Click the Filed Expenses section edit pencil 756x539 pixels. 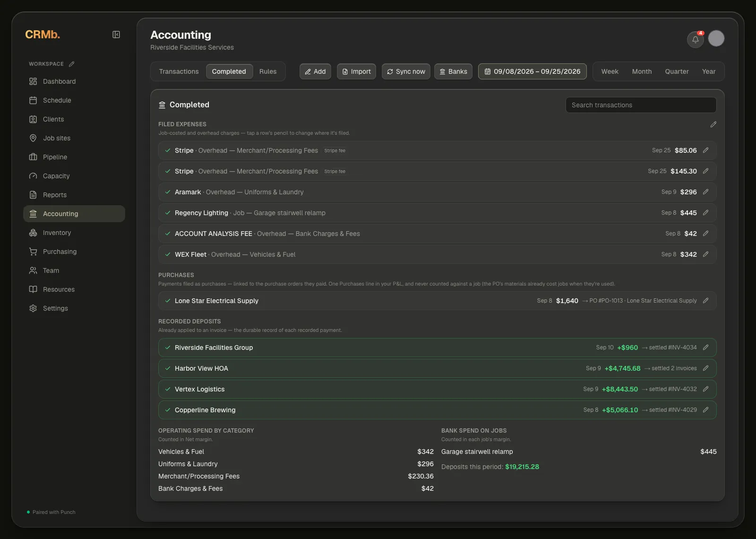(713, 124)
